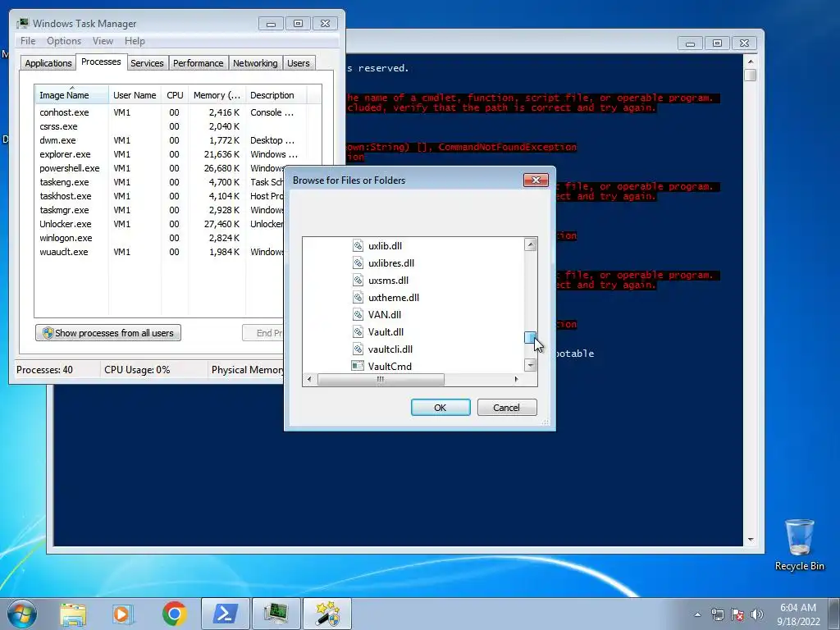The image size is (840, 630).
Task: Select the winlogon.exe process row
Action: tap(159, 238)
